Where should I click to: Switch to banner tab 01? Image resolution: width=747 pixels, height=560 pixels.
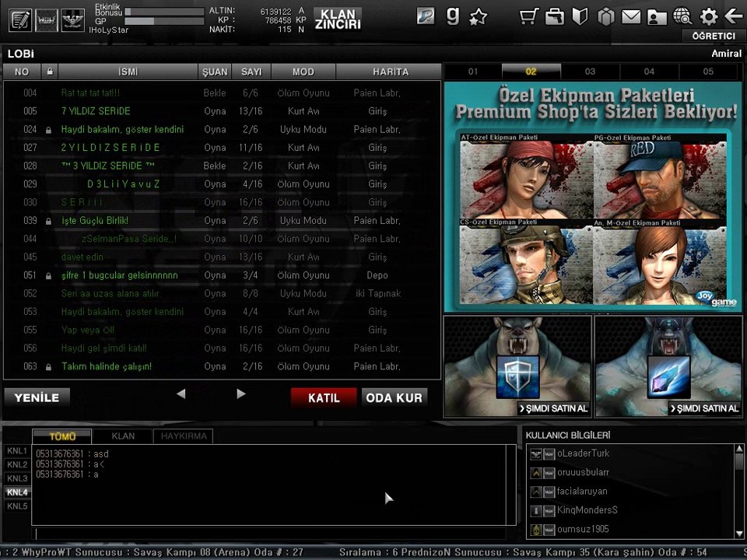coord(472,72)
